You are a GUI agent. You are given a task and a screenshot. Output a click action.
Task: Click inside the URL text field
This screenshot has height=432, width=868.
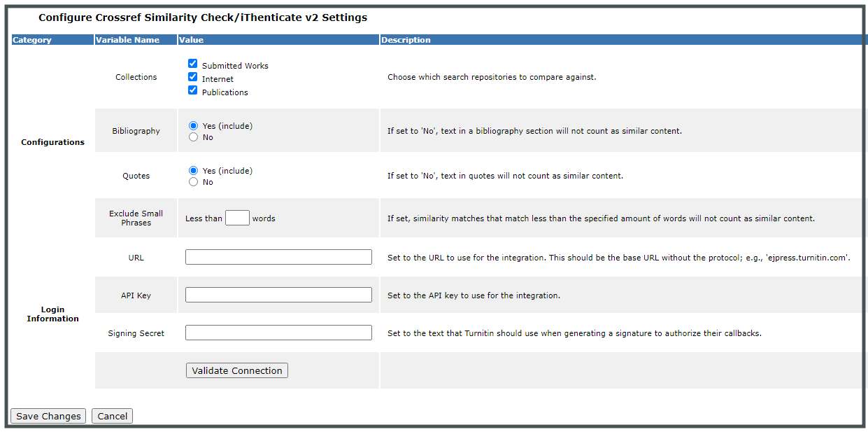tap(278, 257)
